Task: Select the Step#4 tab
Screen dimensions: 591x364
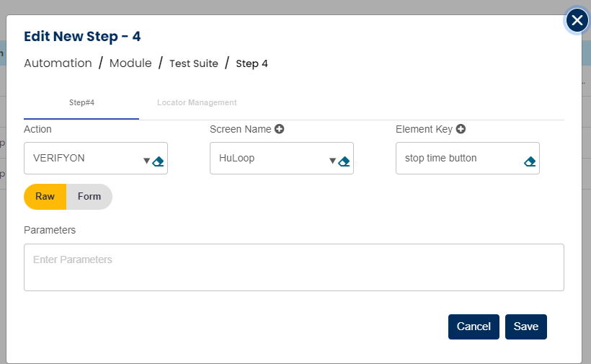Action: tap(81, 103)
